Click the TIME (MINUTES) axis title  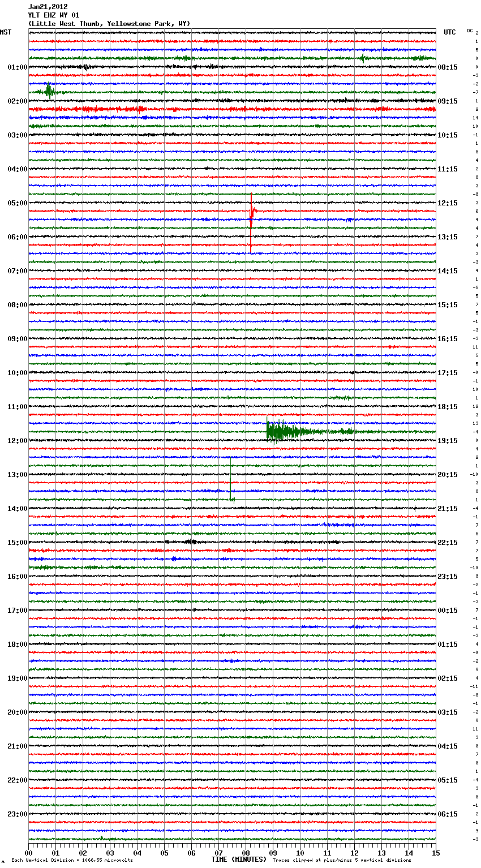(239, 860)
